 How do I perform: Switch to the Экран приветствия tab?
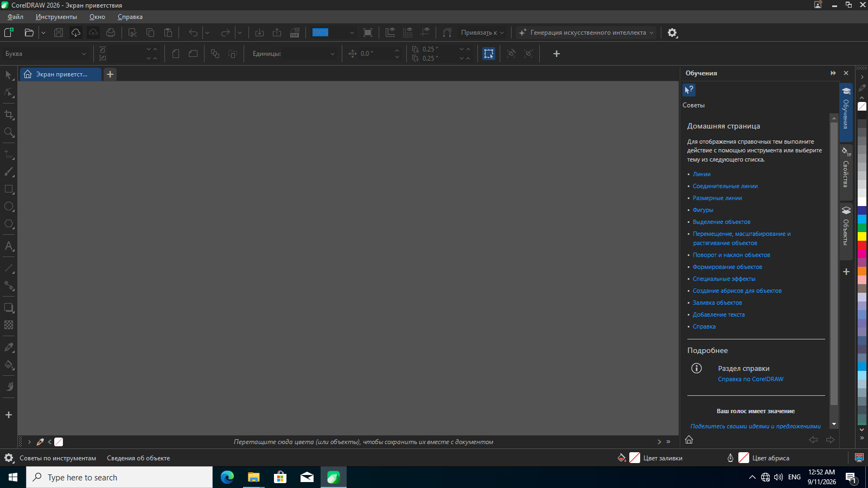(x=61, y=74)
